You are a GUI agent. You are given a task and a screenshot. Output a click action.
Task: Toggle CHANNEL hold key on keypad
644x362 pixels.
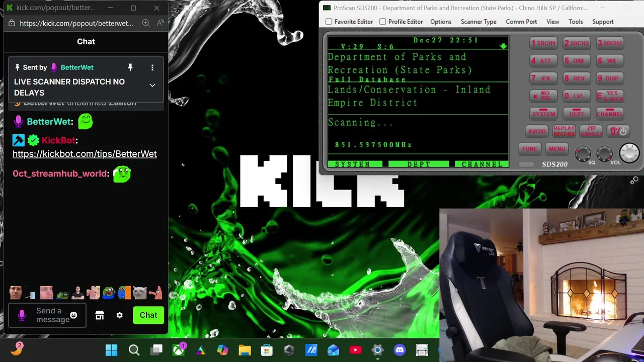tap(610, 114)
